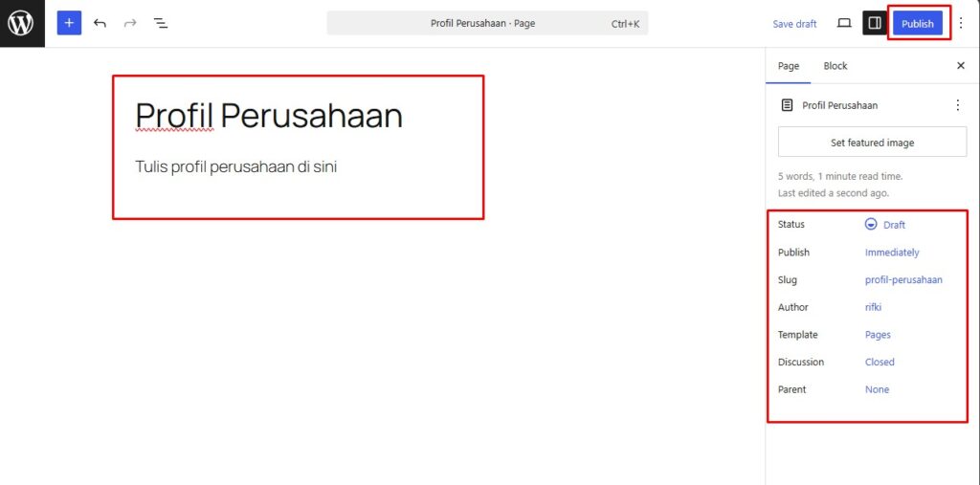This screenshot has width=980, height=485.
Task: Edit the profil-perusahaan slug
Action: pyautogui.click(x=903, y=280)
